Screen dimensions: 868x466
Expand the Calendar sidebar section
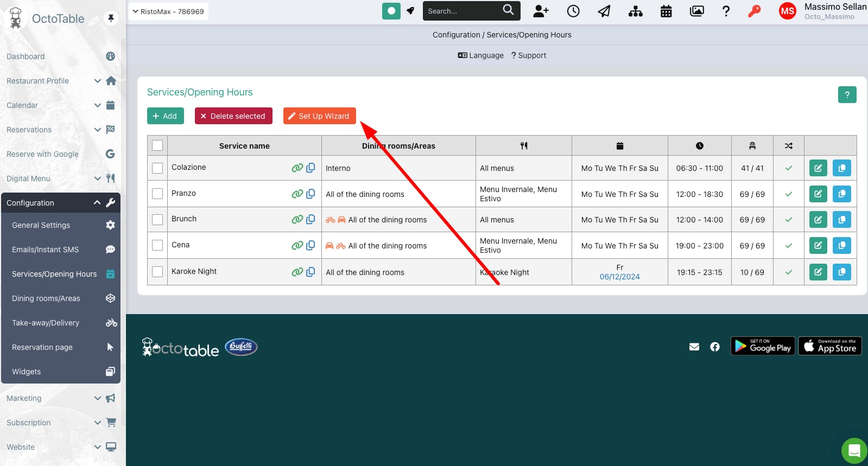coord(61,105)
